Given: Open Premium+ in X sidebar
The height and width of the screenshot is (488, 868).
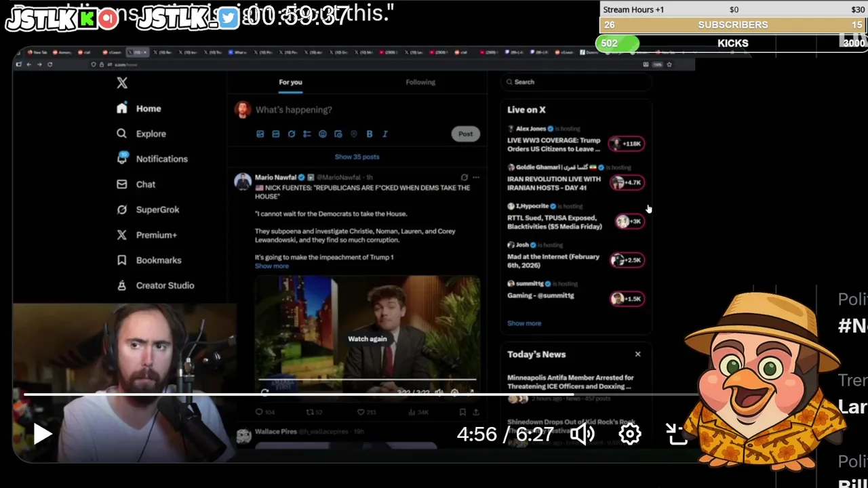Looking at the screenshot, I should tap(146, 235).
